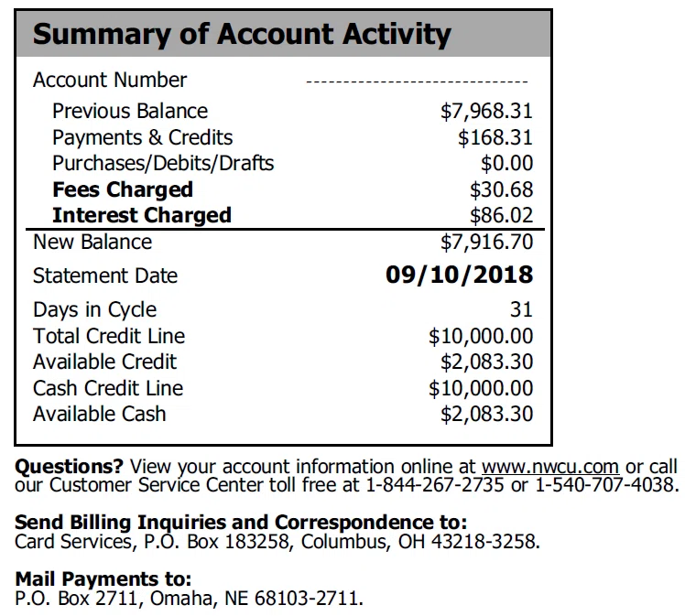Click the Available Cash amount $2,083.30

pos(486,414)
